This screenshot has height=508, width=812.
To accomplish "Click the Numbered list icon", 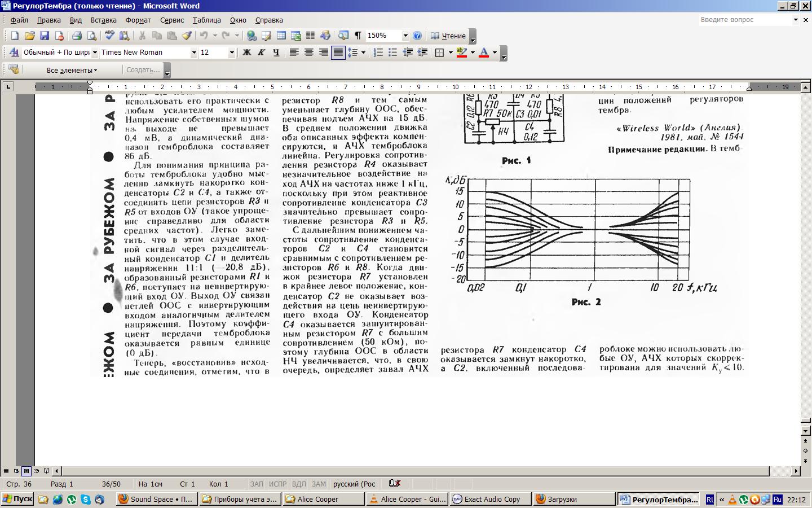I will (378, 52).
